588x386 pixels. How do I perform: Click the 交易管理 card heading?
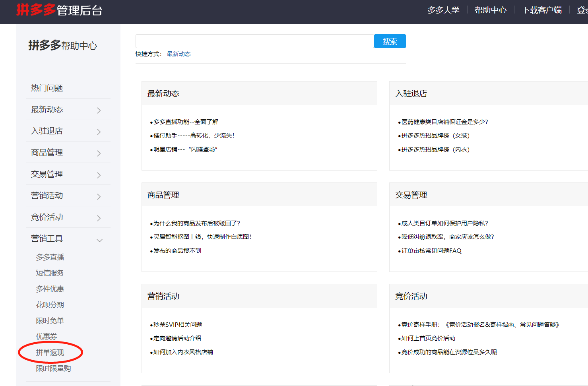[x=411, y=195]
